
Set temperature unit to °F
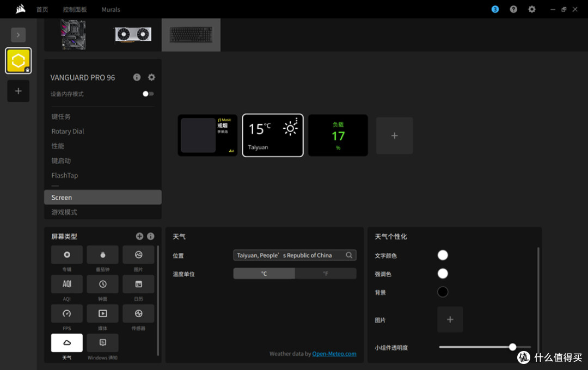pyautogui.click(x=326, y=274)
